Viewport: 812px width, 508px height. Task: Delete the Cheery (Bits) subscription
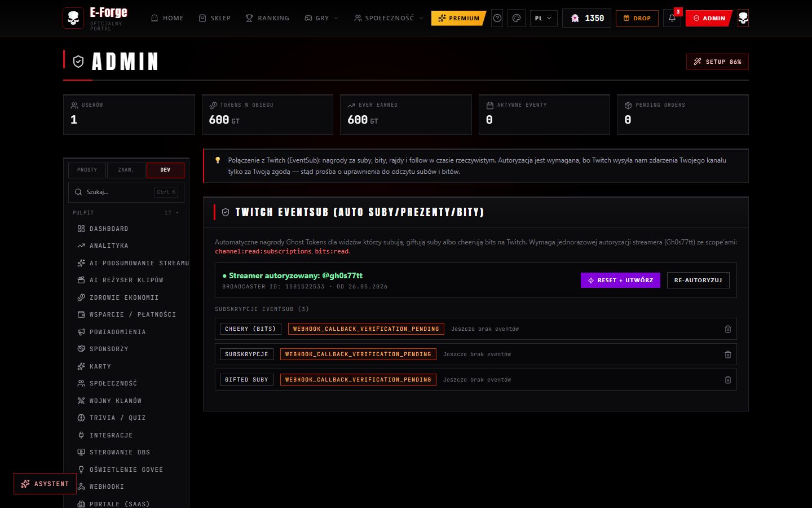point(728,329)
